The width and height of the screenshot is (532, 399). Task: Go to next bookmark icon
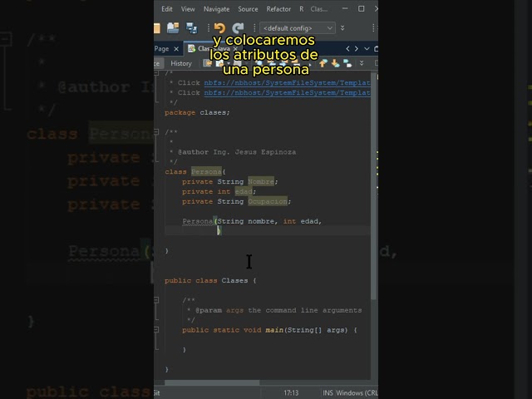(x=335, y=63)
